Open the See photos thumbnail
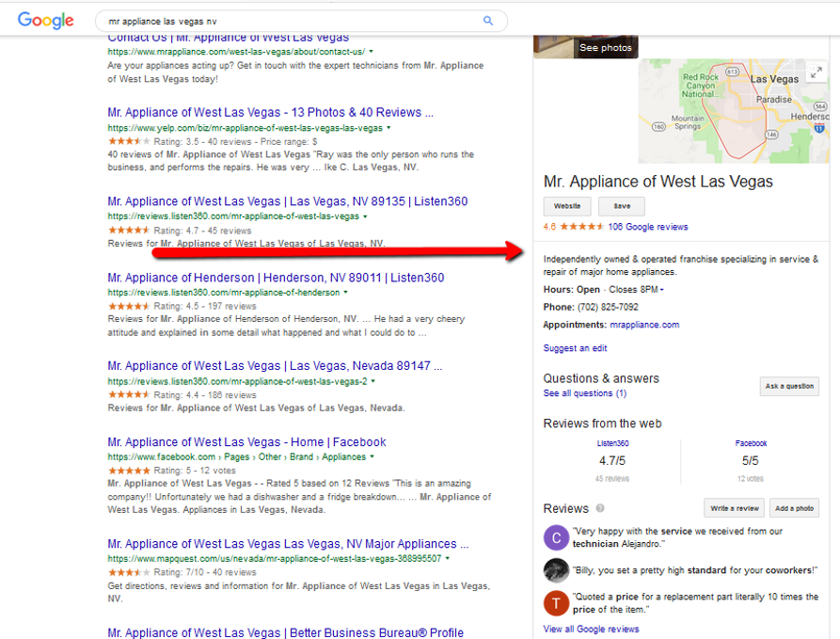 [585, 47]
